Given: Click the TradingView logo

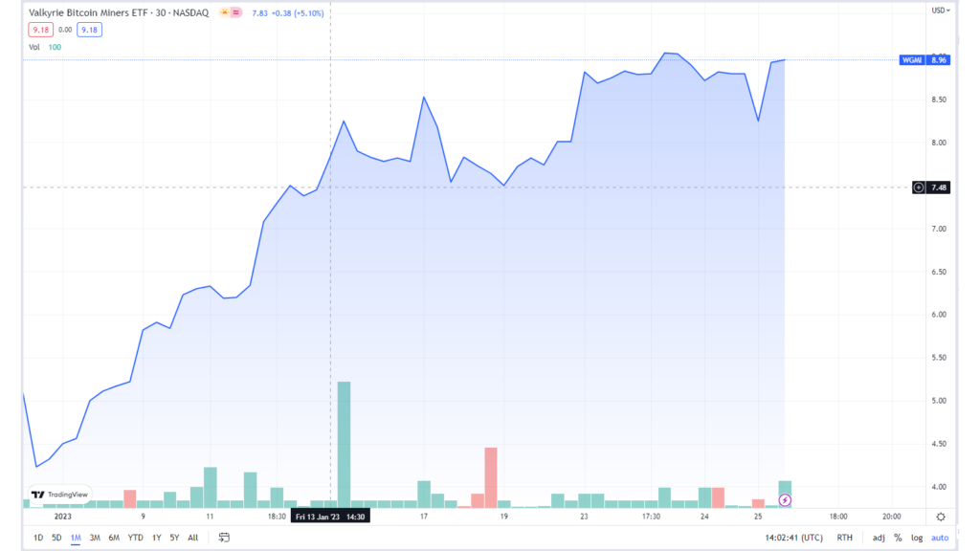Looking at the screenshot, I should coord(60,495).
